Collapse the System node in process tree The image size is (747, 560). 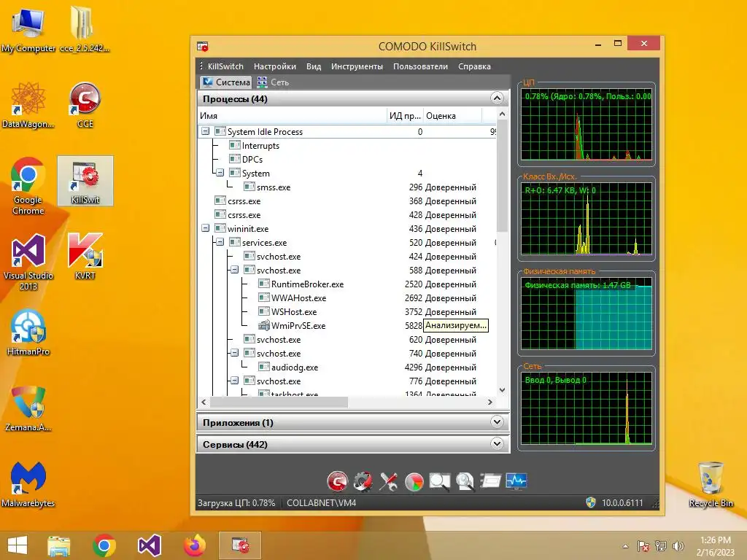point(220,173)
